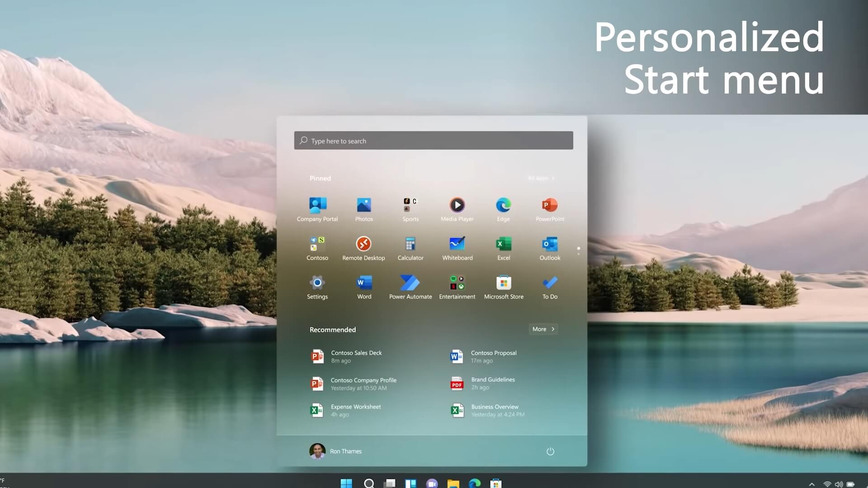Click the Power button icon

[x=550, y=451]
